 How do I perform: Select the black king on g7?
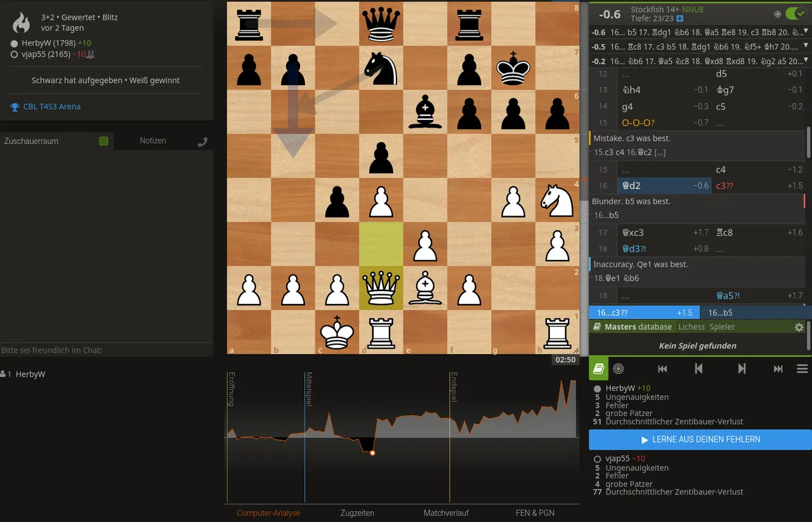(513, 68)
